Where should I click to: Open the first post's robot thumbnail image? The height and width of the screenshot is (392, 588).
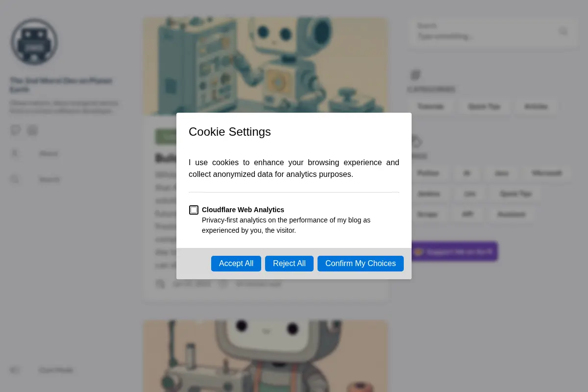(x=266, y=66)
